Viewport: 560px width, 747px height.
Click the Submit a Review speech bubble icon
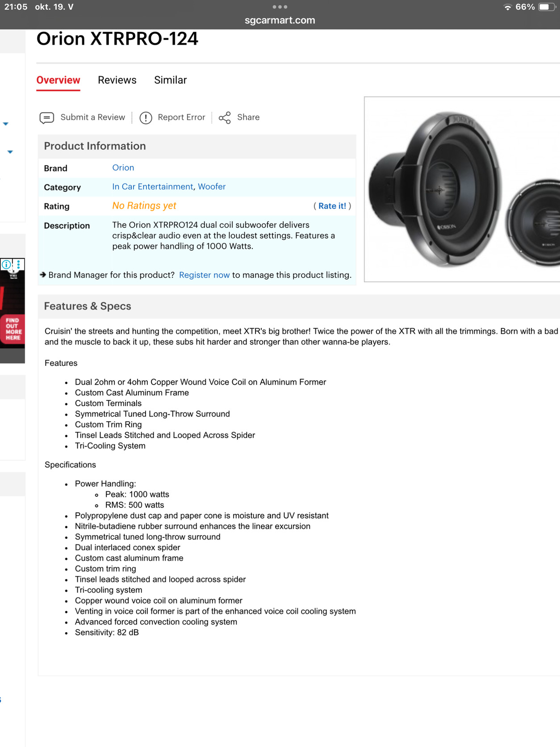point(47,118)
